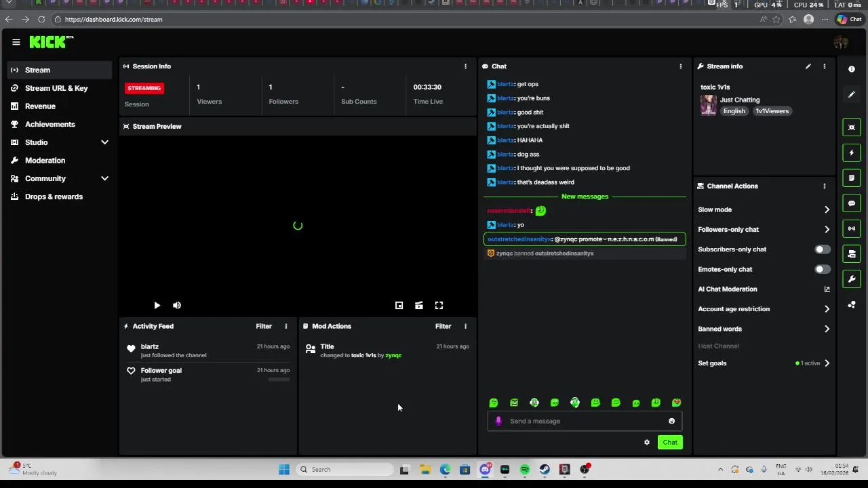868x488 pixels.
Task: Click the taskbar Search box
Action: click(x=345, y=470)
